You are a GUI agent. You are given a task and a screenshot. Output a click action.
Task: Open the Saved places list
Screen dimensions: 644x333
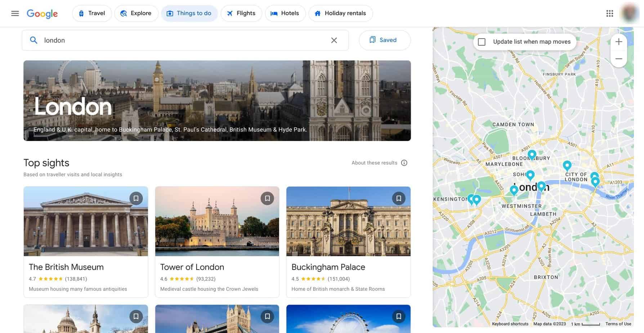pos(384,40)
